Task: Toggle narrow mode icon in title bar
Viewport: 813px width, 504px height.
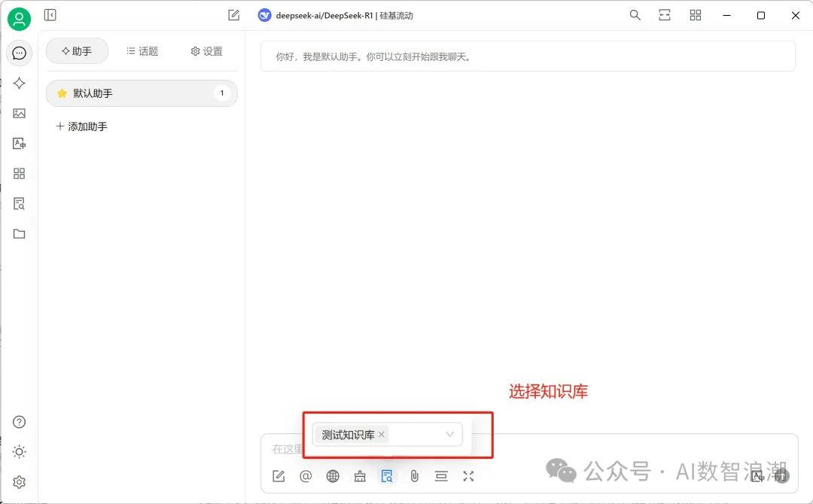Action: 665,15
